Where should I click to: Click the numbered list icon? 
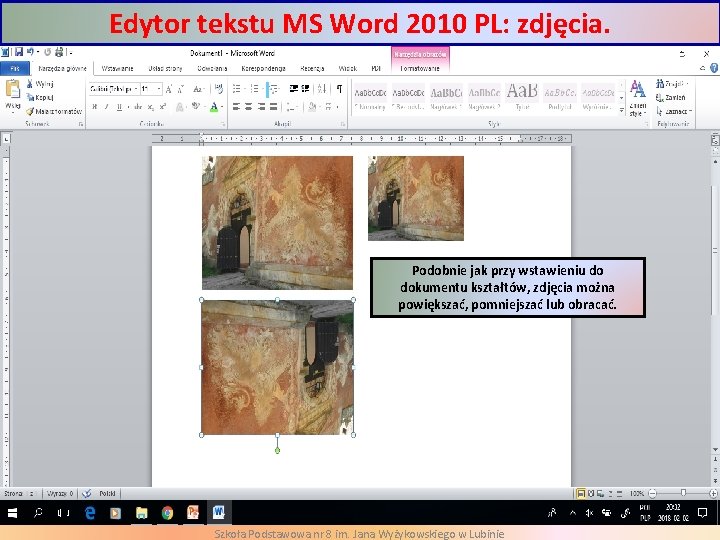click(255, 89)
